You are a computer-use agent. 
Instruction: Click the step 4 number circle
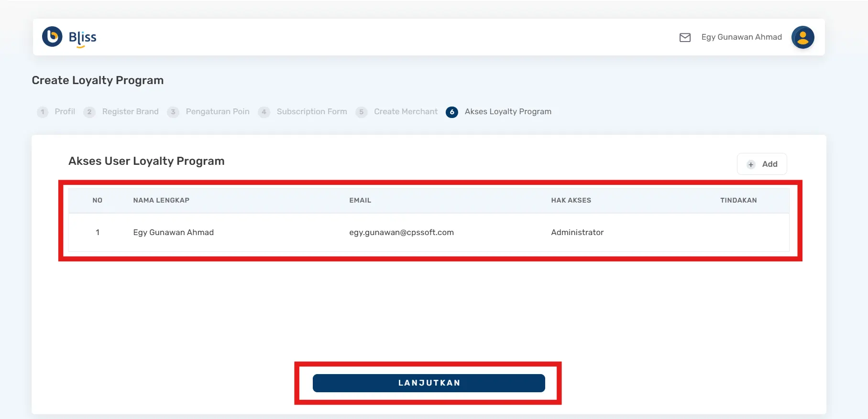[264, 112]
